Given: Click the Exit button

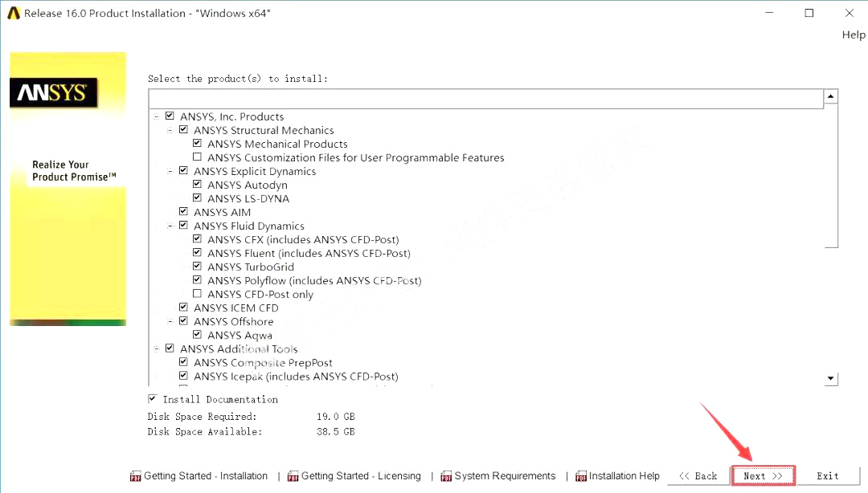Looking at the screenshot, I should (x=827, y=475).
